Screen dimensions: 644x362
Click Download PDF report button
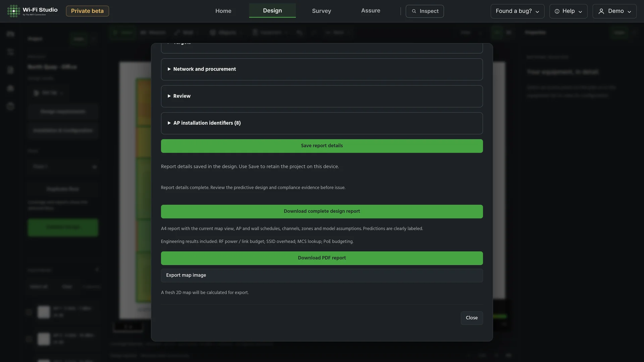click(x=322, y=258)
